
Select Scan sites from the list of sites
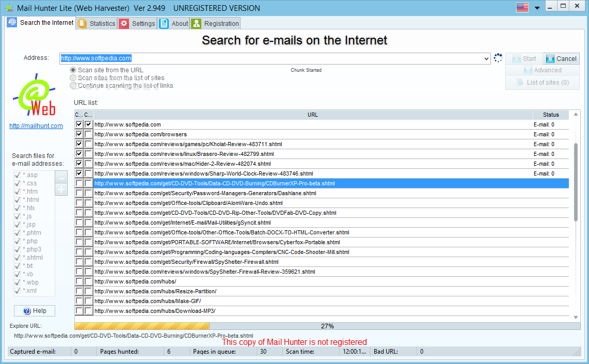[x=117, y=78]
